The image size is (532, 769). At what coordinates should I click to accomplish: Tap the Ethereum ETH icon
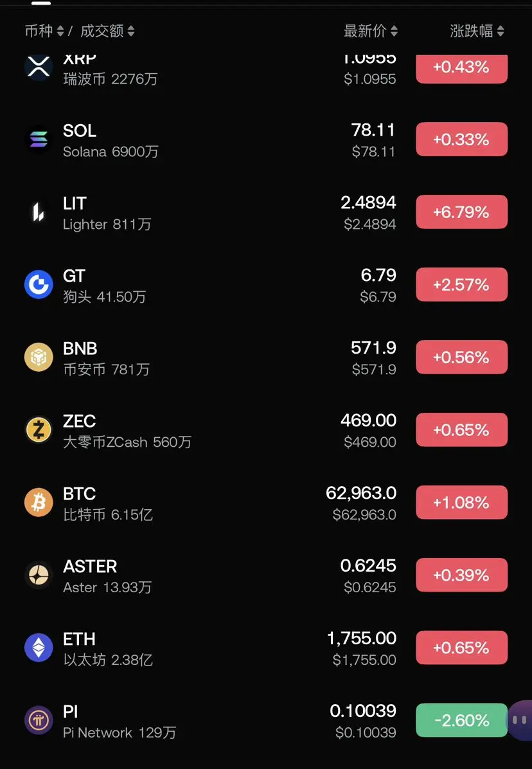39,647
